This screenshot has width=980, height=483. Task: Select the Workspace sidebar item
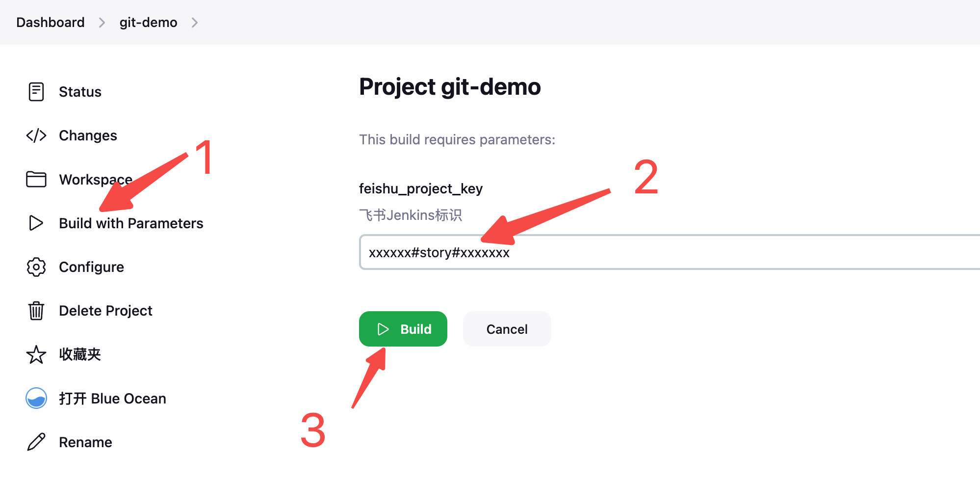click(x=96, y=180)
